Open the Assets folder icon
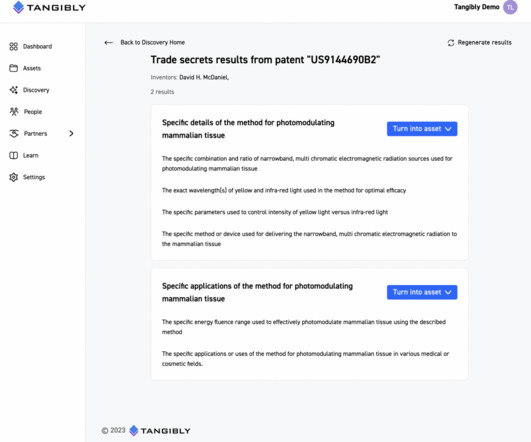Screen dimensions: 531x442 pyautogui.click(x=14, y=68)
